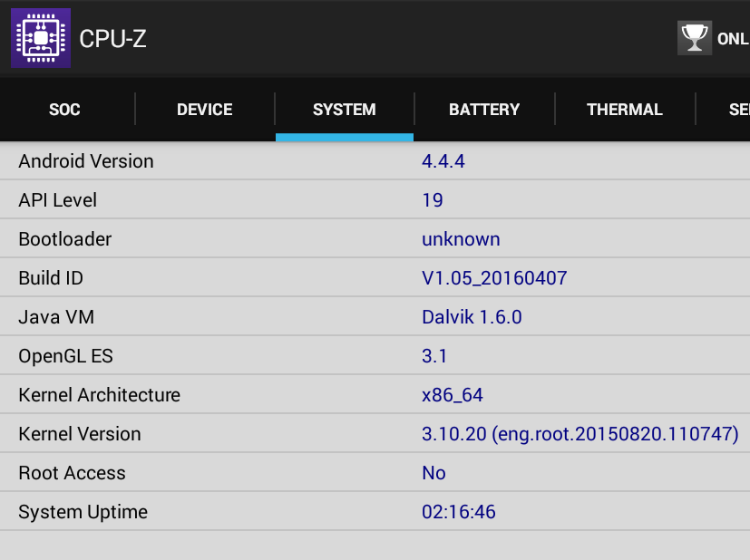
Task: Select the SYSTEM tab
Action: [345, 110]
